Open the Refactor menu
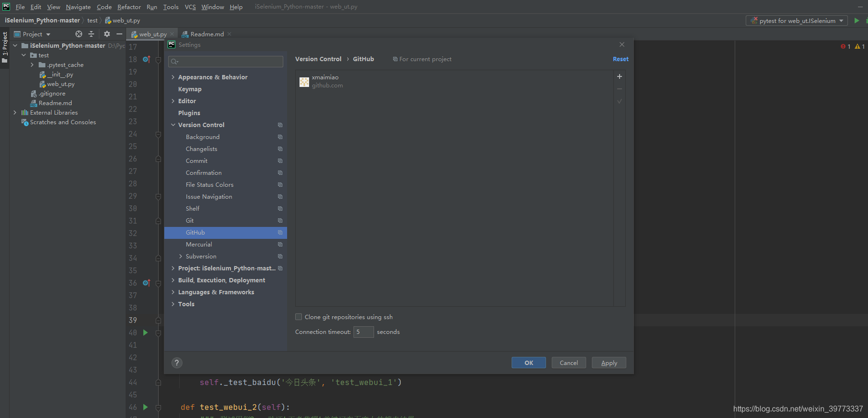868x418 pixels. point(129,7)
